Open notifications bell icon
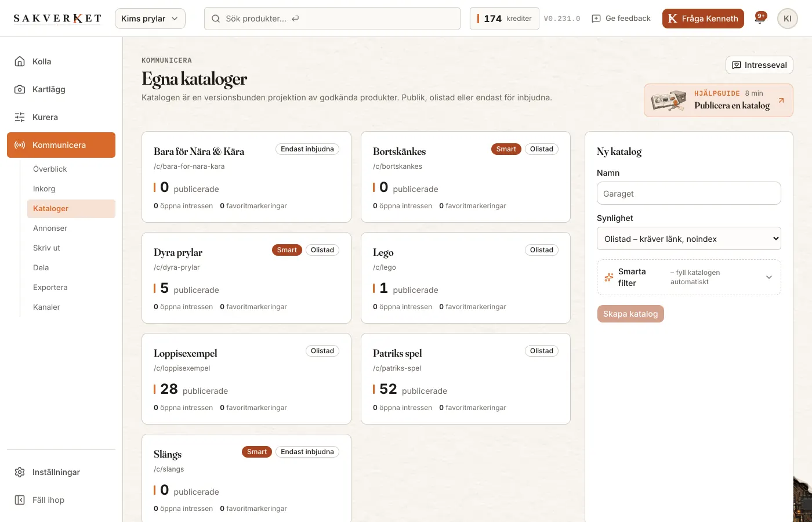Image resolution: width=812 pixels, height=522 pixels. click(760, 19)
